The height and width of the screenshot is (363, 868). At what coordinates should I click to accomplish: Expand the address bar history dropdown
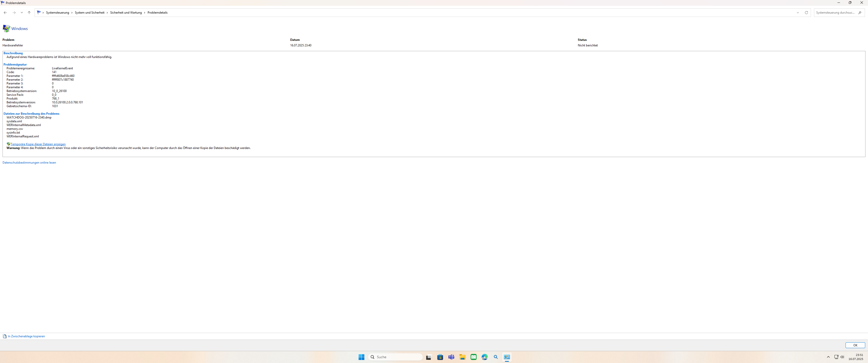pos(798,13)
